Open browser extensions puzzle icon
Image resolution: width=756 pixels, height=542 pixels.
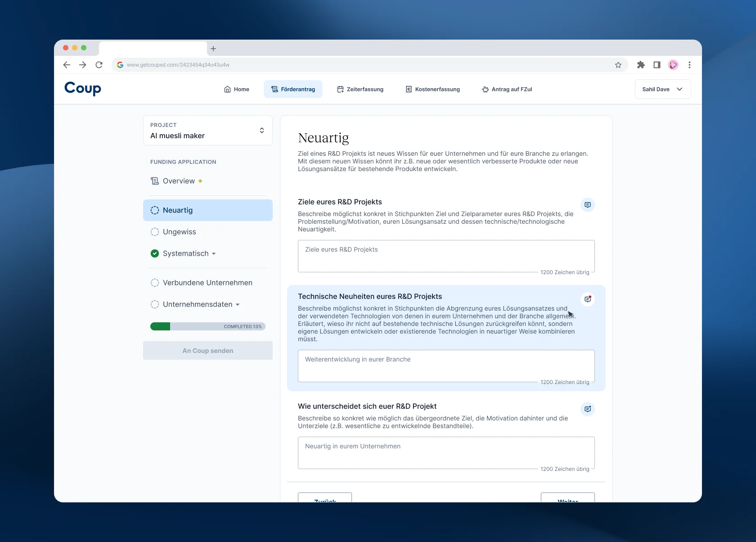641,65
